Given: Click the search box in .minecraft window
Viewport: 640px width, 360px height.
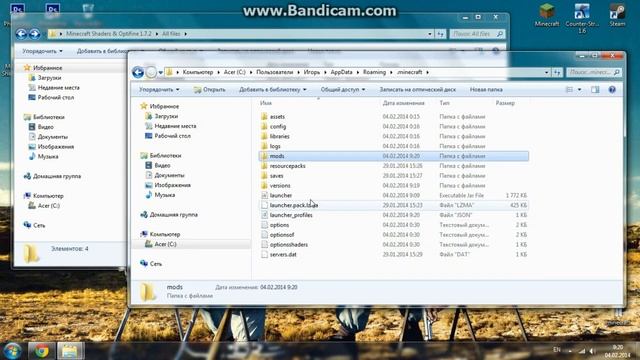Looking at the screenshot, I should point(593,72).
